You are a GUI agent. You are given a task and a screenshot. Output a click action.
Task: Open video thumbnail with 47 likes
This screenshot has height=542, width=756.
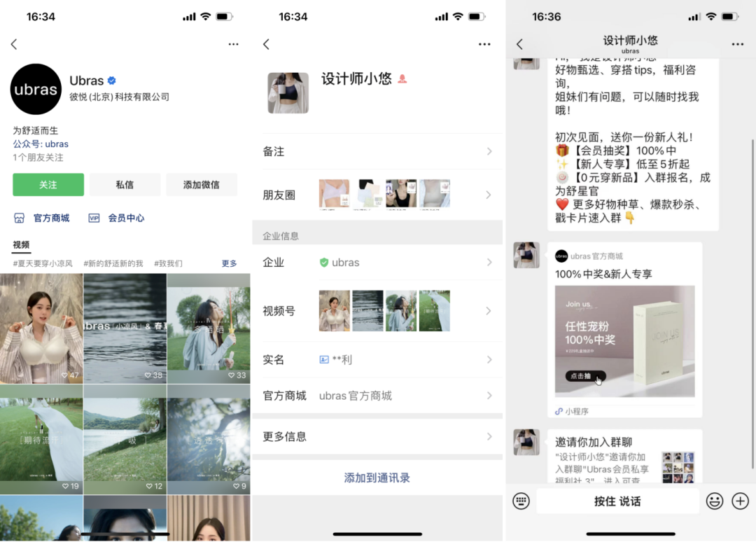(x=41, y=328)
